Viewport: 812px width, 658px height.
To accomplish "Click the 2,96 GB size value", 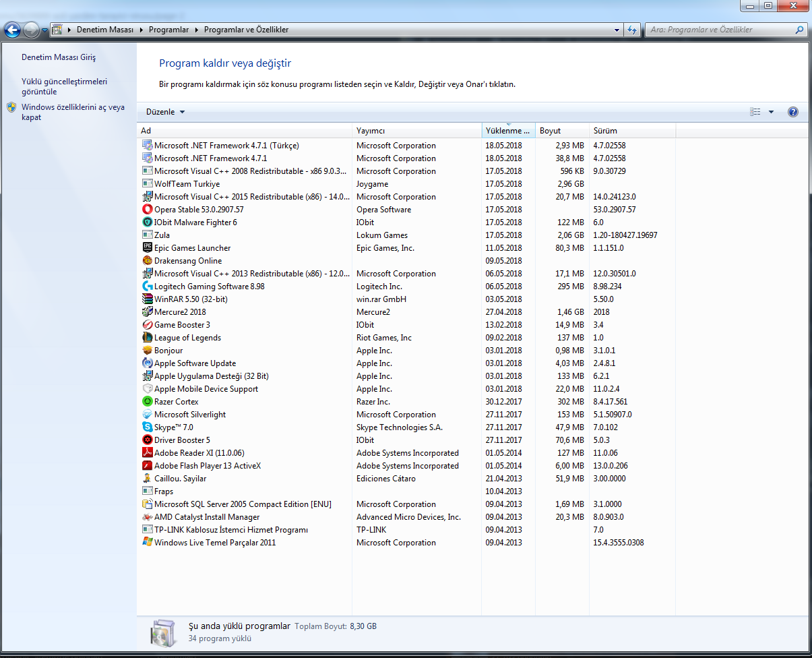I will point(570,184).
